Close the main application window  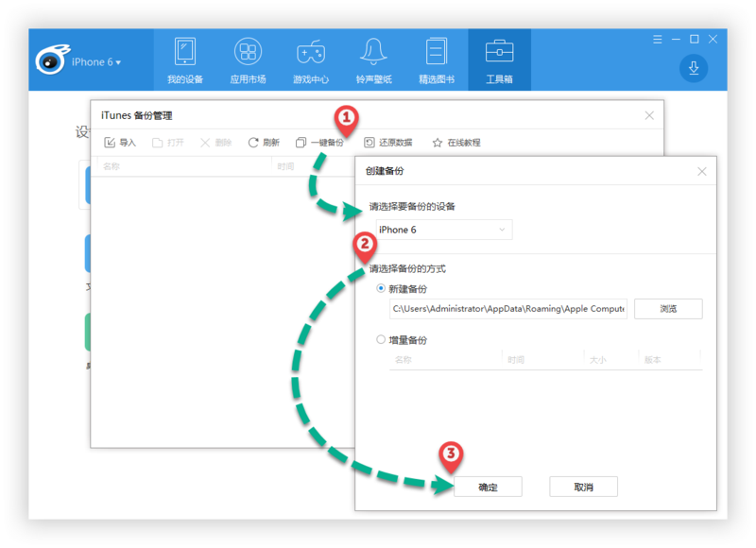click(x=713, y=40)
